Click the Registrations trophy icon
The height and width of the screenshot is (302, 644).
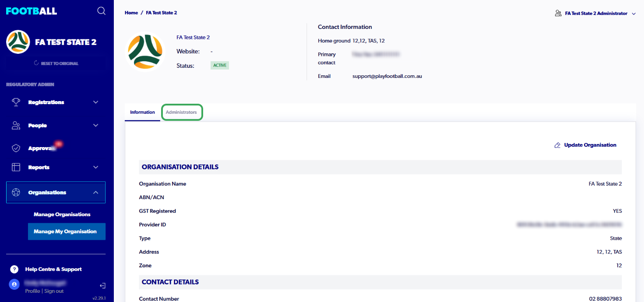pos(16,102)
